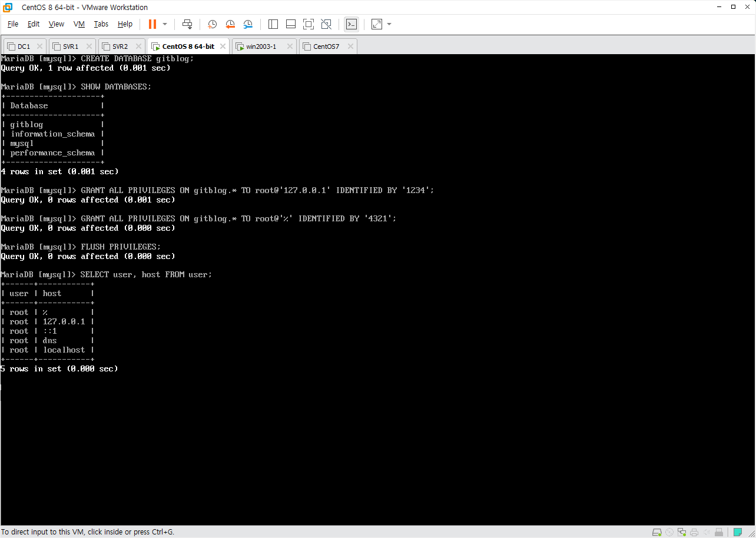Close the DC1 tab
This screenshot has height=538, width=756.
pos(39,47)
